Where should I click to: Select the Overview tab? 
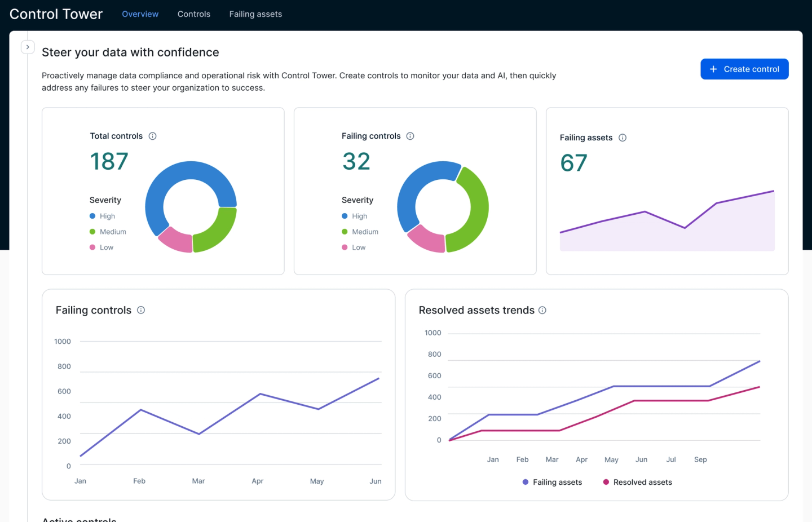[x=140, y=14]
